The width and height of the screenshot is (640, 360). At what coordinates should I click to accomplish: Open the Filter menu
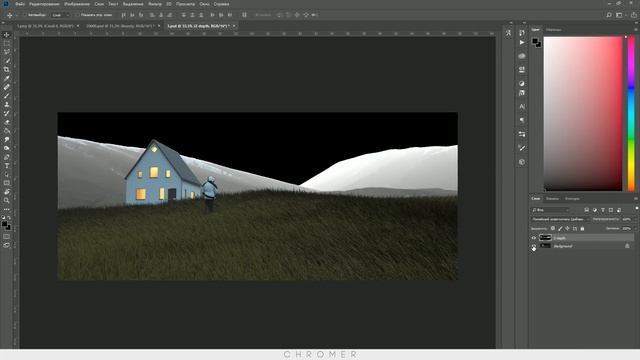(x=155, y=4)
